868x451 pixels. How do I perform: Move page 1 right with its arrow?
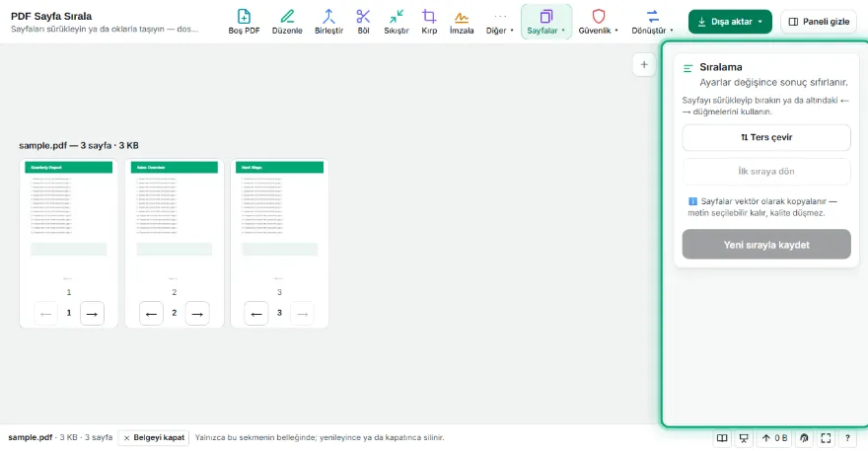coord(92,314)
